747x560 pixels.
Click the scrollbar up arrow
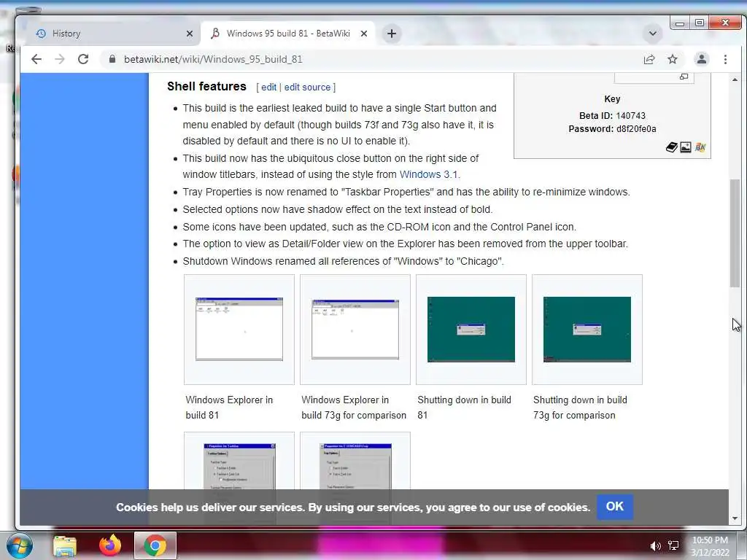735,79
